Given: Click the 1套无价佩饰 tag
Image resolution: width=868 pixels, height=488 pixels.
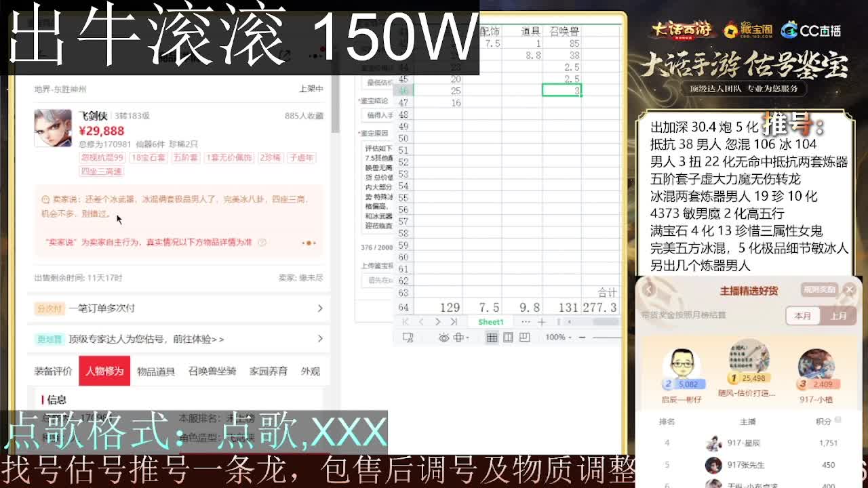Looking at the screenshot, I should coord(229,158).
